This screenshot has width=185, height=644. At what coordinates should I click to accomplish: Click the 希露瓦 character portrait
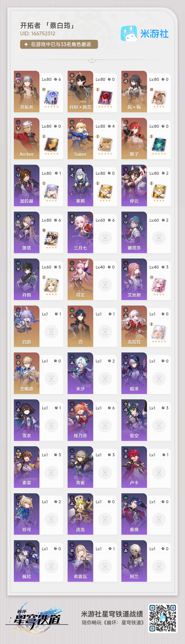[x=80, y=561]
